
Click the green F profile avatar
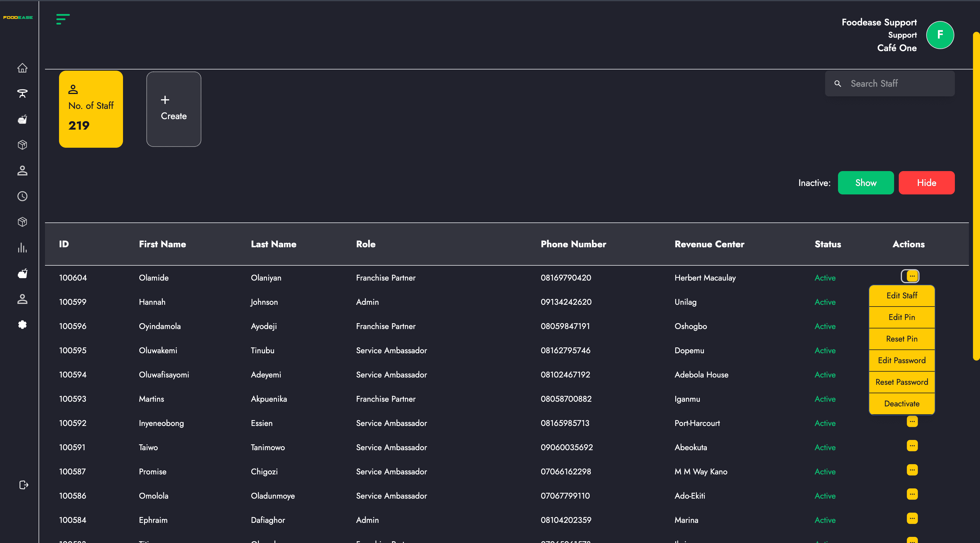coord(940,35)
